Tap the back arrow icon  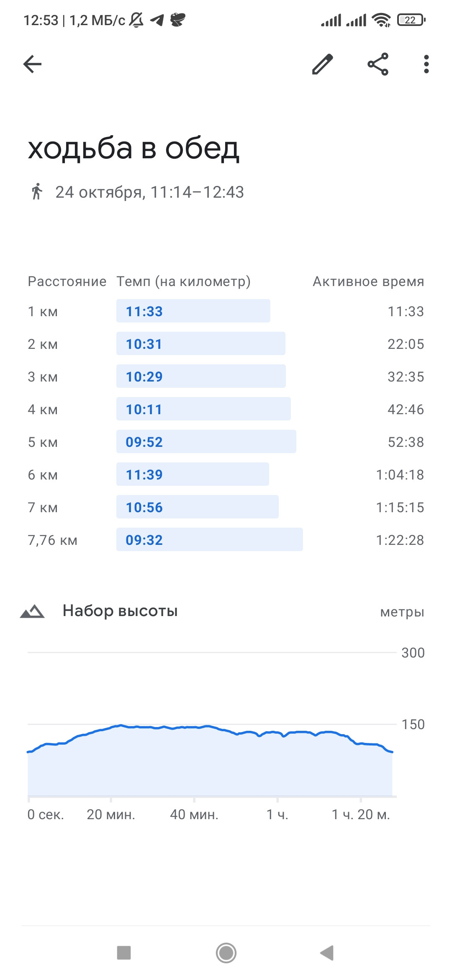coord(32,64)
